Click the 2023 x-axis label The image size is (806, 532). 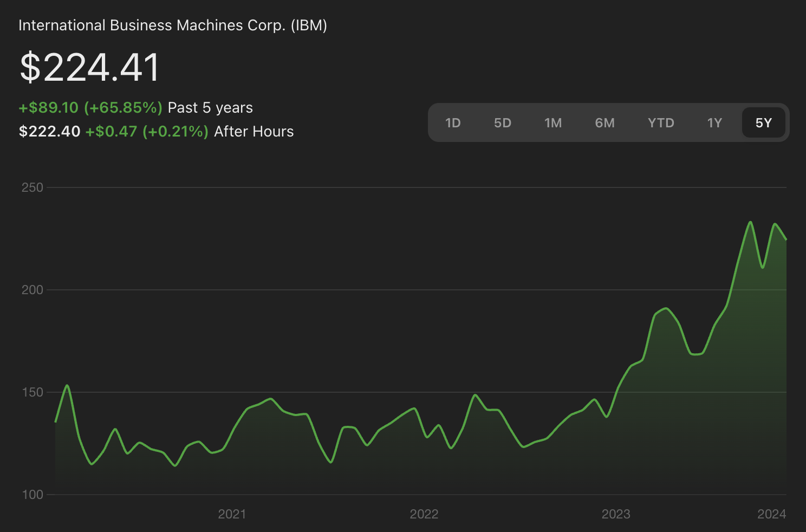[x=616, y=514]
